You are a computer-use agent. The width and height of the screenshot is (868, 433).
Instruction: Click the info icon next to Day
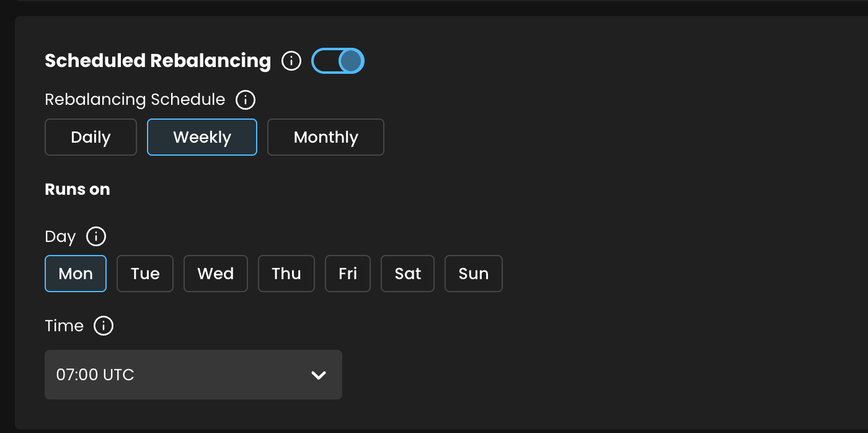pos(96,236)
